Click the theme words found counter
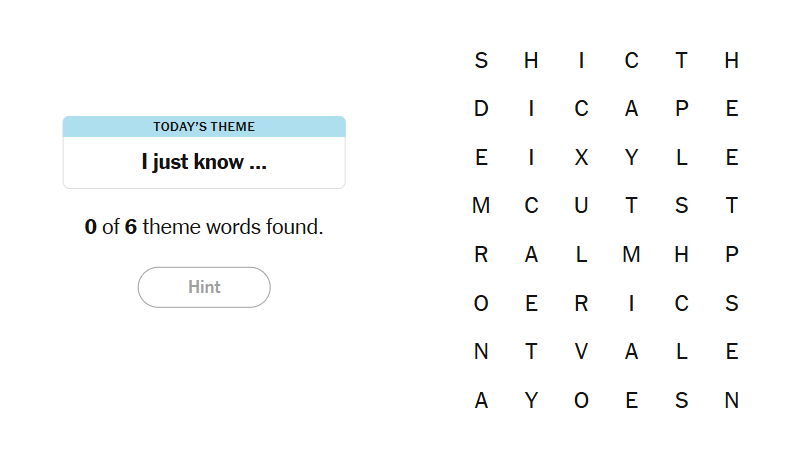Viewport: 803px width, 467px height. tap(204, 227)
